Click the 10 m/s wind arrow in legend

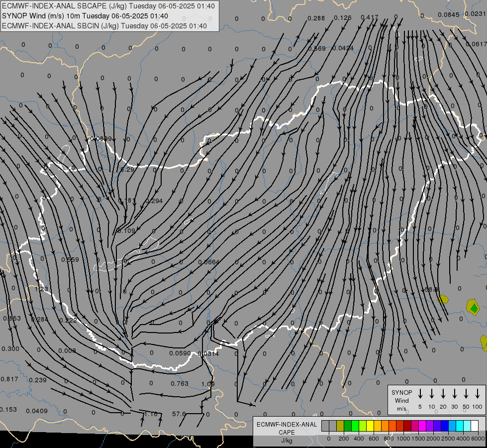click(x=431, y=394)
